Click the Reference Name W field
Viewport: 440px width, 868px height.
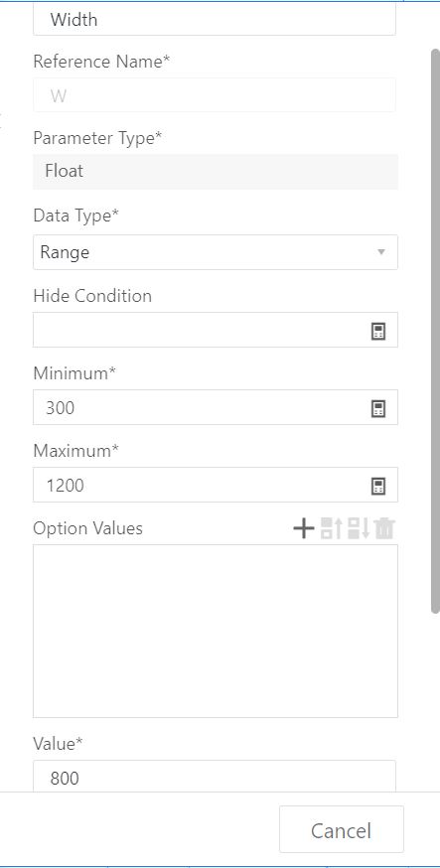click(x=215, y=95)
